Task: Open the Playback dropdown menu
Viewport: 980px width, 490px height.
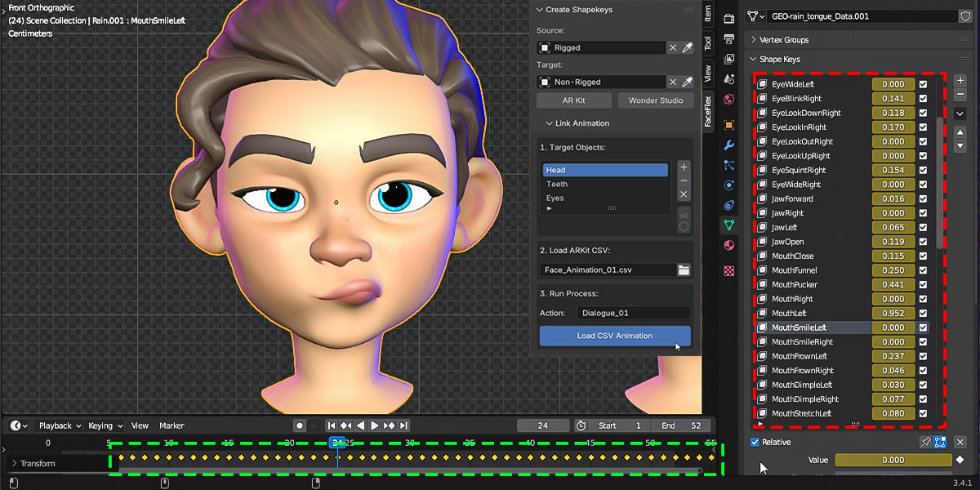Action: click(x=60, y=425)
